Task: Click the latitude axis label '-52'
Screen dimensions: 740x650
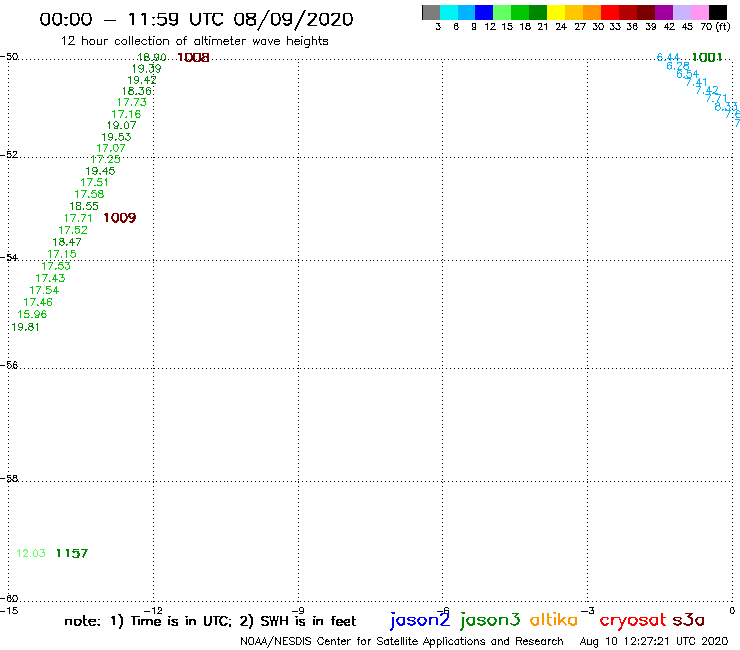Action: point(9,154)
